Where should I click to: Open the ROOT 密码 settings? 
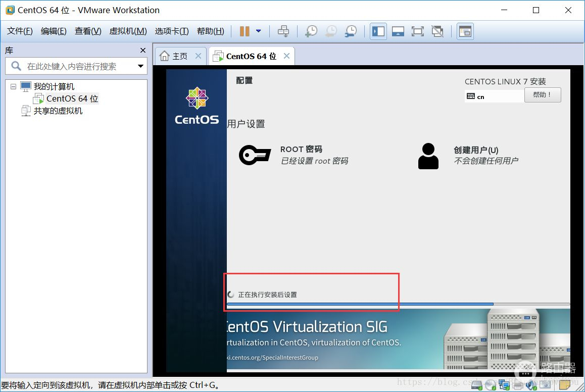(x=301, y=155)
